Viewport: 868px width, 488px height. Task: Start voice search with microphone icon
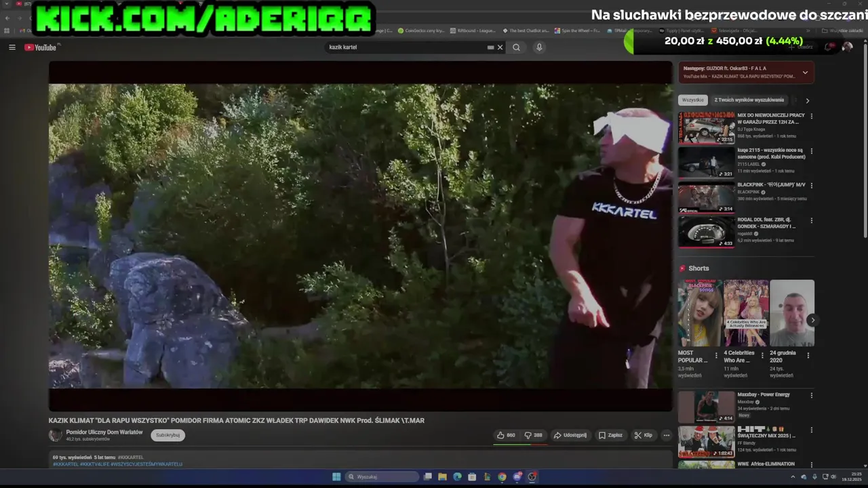pyautogui.click(x=539, y=47)
